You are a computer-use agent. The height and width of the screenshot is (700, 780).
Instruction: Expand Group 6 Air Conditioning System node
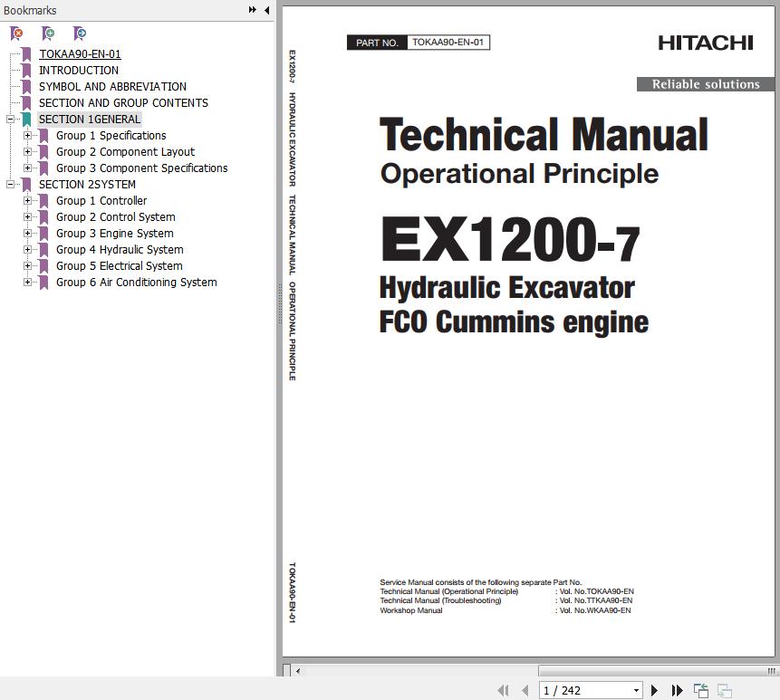[x=27, y=283]
